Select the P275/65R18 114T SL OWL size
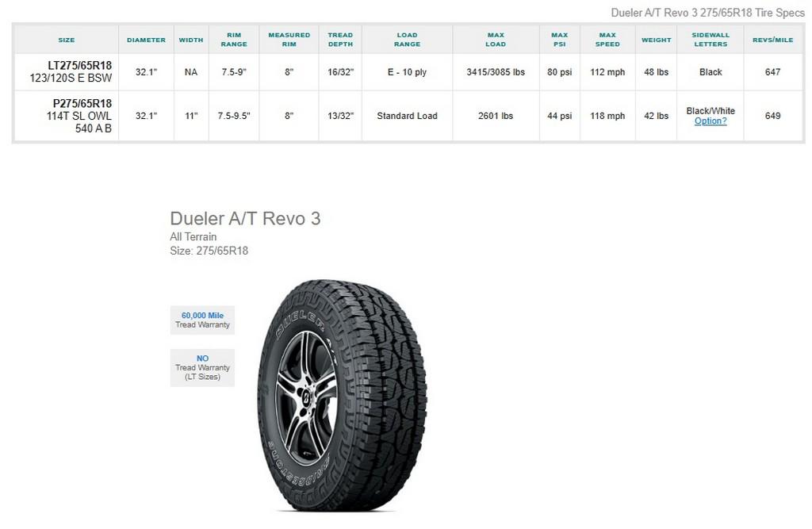The height and width of the screenshot is (529, 812). tap(66, 115)
